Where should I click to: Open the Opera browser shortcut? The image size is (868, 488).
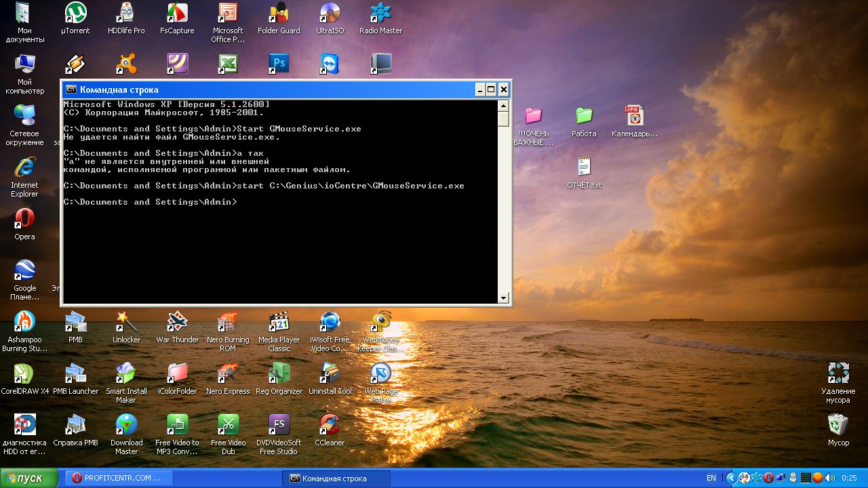25,219
